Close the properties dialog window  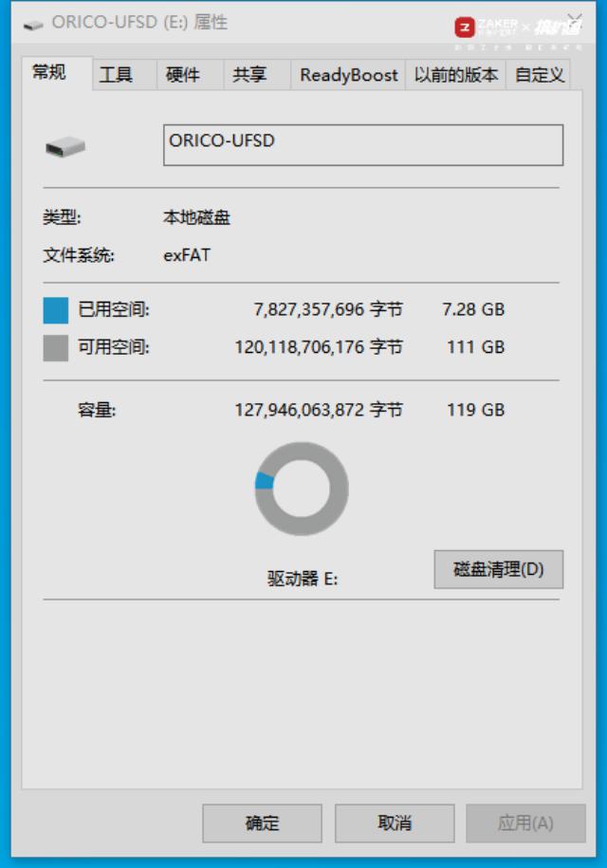coord(575,21)
